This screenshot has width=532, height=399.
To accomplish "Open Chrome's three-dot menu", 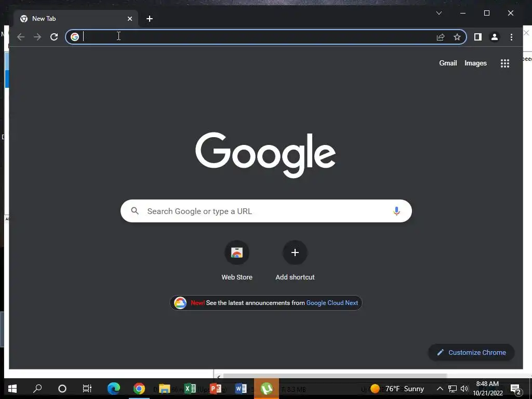I will pyautogui.click(x=511, y=37).
